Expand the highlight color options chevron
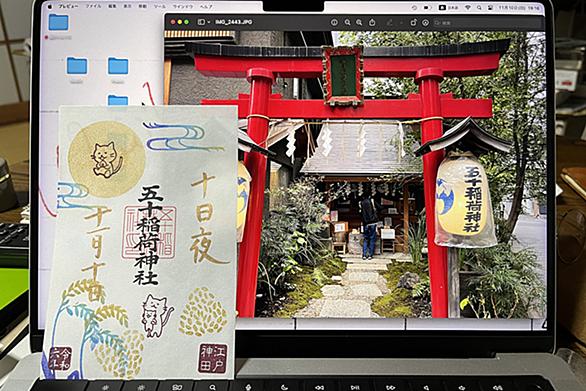This screenshot has height=391, width=586. (x=401, y=23)
